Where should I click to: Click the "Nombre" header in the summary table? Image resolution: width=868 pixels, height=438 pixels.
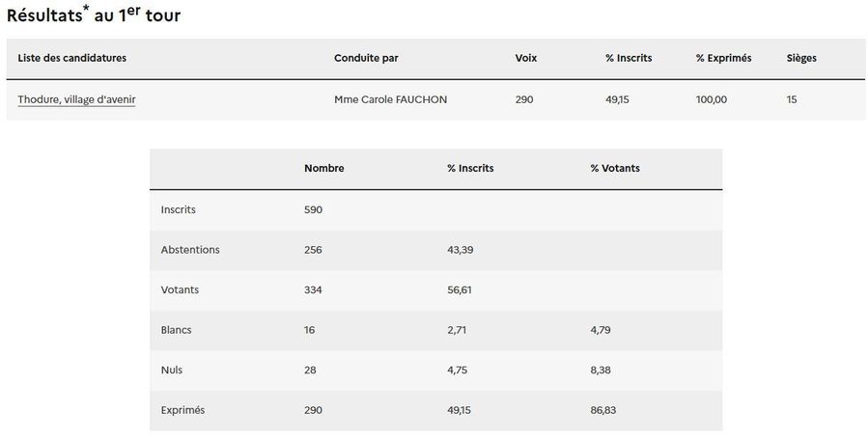(x=323, y=168)
